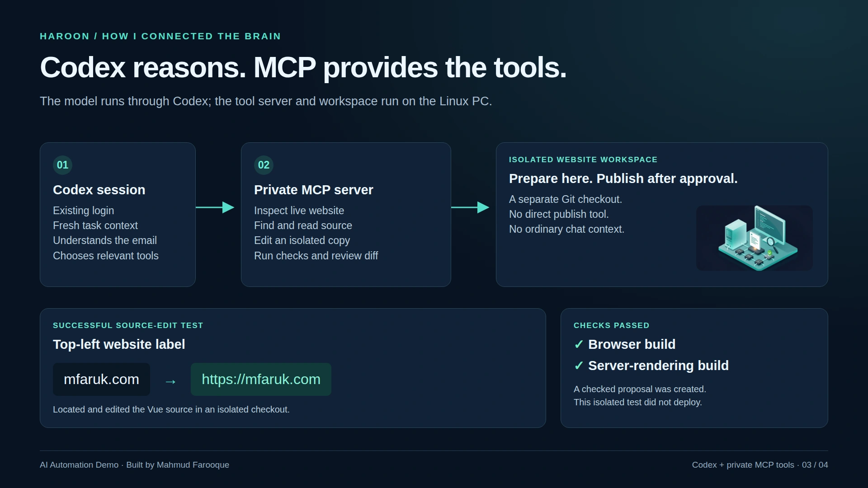868x488 pixels.
Task: Click the "Find and read source" line
Action: [303, 225]
